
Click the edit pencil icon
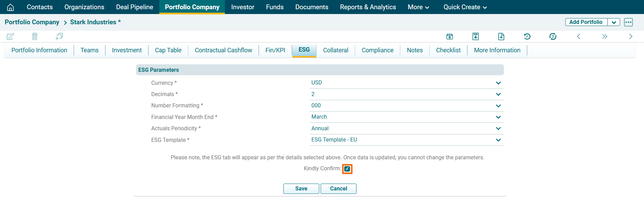click(10, 36)
